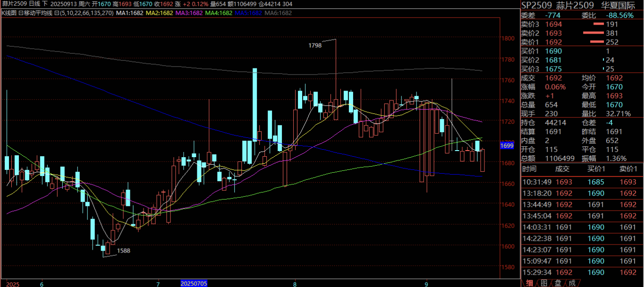This screenshot has width=644, height=287.
Task: Click the 卖价1 1692 ask price
Action: click(x=553, y=42)
